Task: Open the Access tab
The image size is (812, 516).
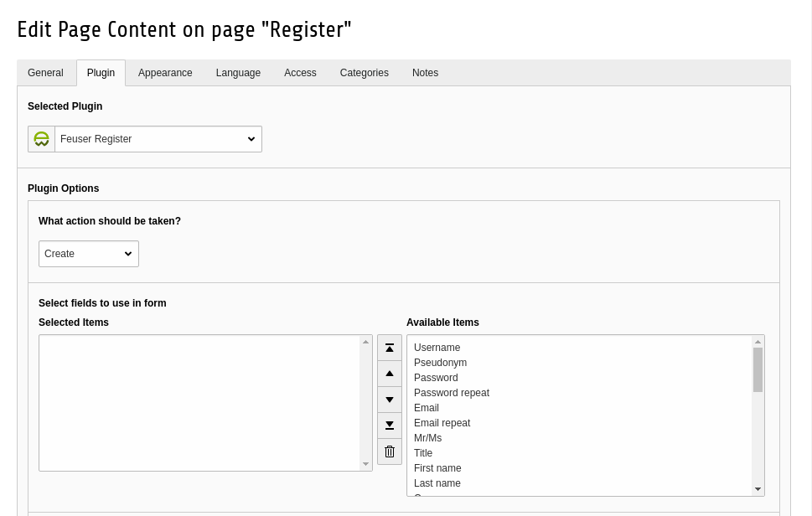Action: [x=300, y=73]
